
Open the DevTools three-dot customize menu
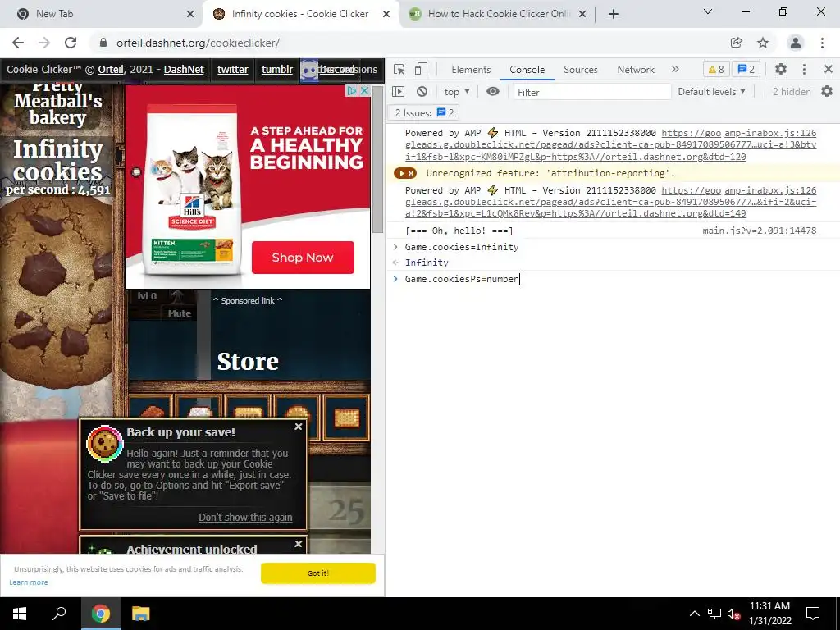pos(804,69)
